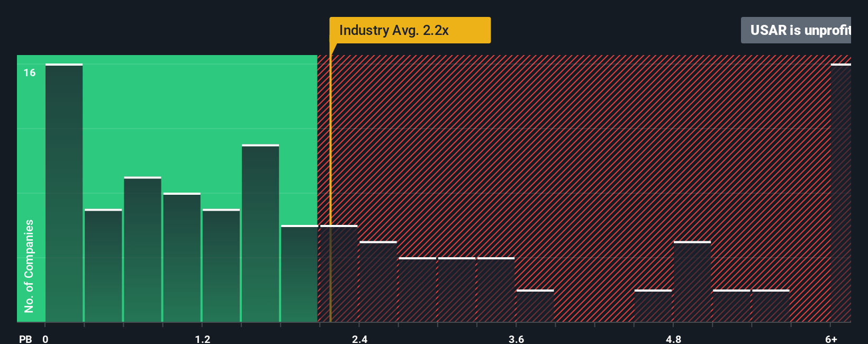This screenshot has height=344, width=868.
Task: Click the 3.6 x-axis tick label
Action: coord(516,339)
